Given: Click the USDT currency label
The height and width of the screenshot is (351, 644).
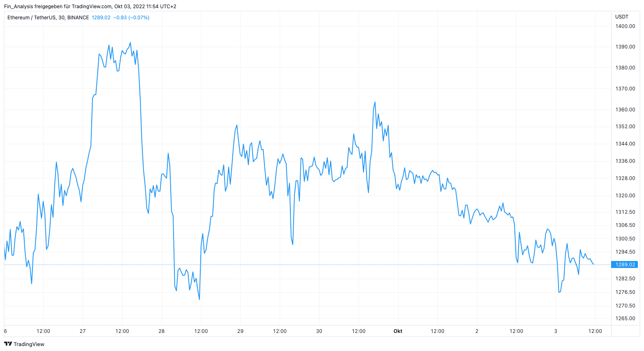Looking at the screenshot, I should (622, 17).
